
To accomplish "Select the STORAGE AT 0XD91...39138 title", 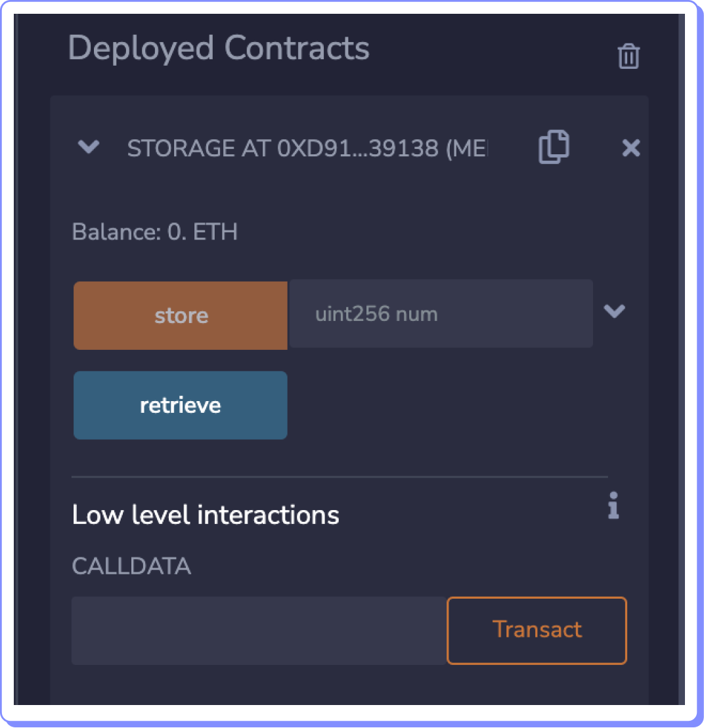I will pyautogui.click(x=282, y=148).
